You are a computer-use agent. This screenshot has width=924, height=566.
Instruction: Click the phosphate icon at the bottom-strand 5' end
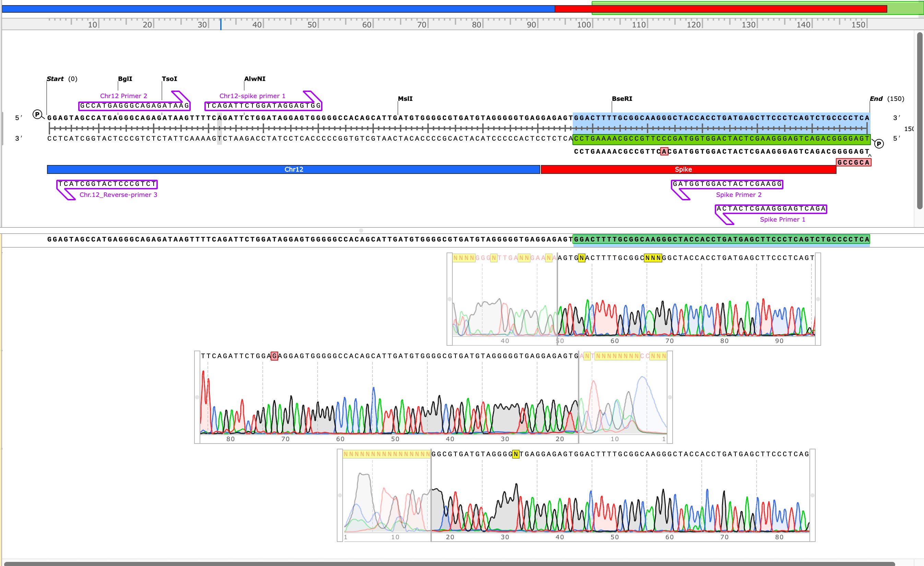879,144
